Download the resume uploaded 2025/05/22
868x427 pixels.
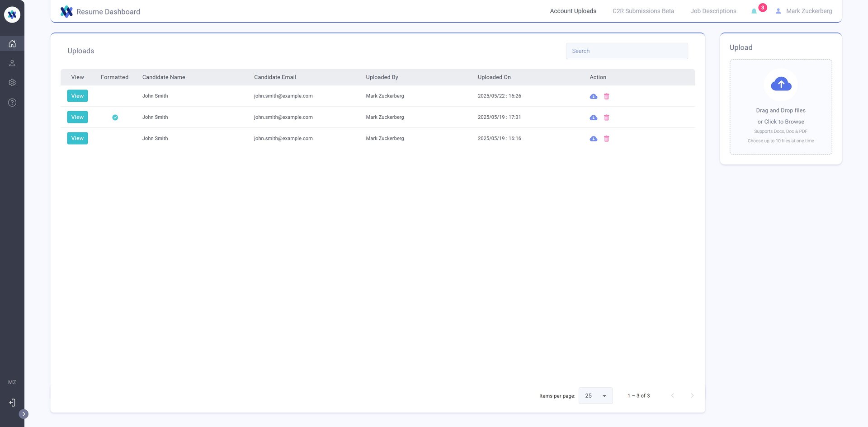tap(594, 96)
